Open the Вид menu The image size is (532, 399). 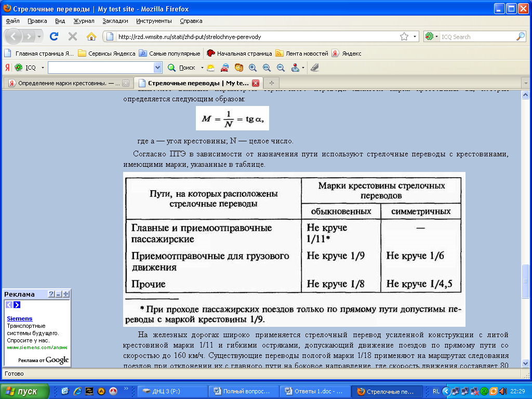click(60, 21)
